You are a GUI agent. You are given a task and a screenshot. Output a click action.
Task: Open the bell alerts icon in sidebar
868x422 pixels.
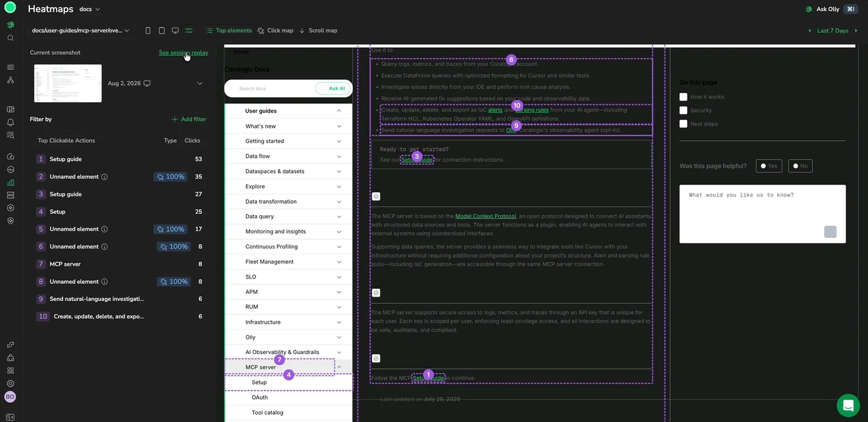tap(10, 122)
